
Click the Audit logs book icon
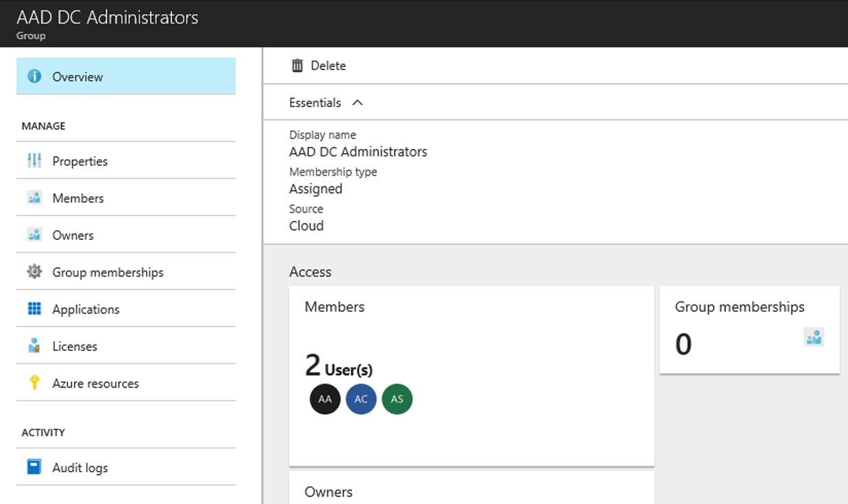(x=34, y=468)
